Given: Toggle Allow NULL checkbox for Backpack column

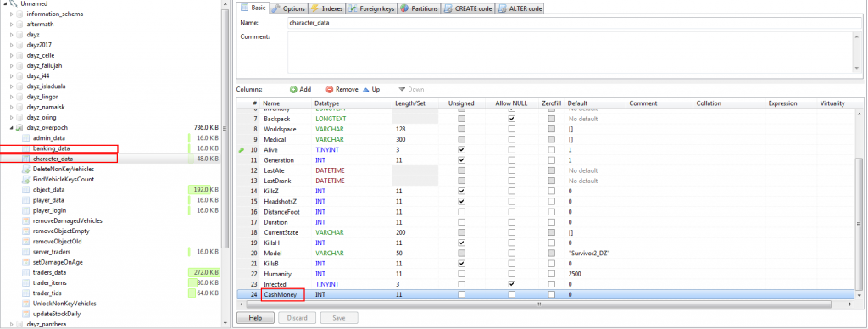Looking at the screenshot, I should coord(512,119).
